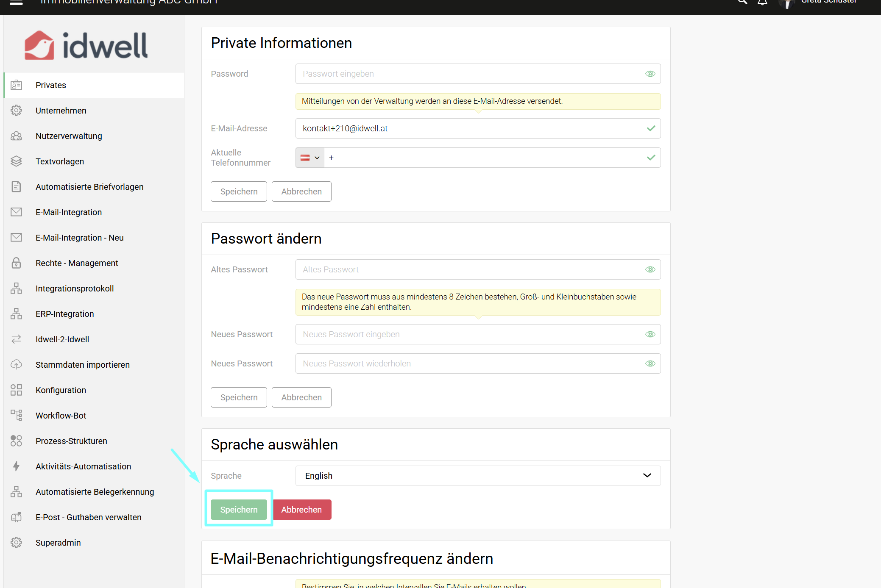Show password in Password field
881x588 pixels.
(650, 74)
